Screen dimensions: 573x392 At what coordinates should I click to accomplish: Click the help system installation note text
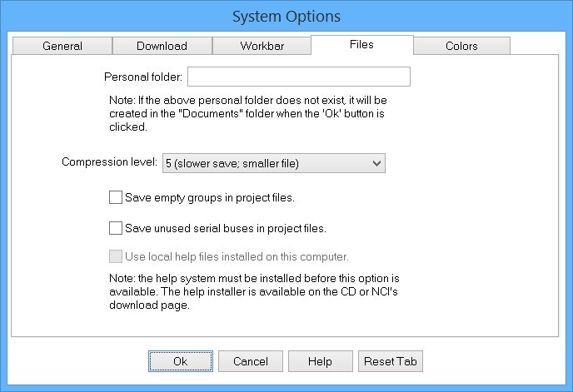pos(254,292)
